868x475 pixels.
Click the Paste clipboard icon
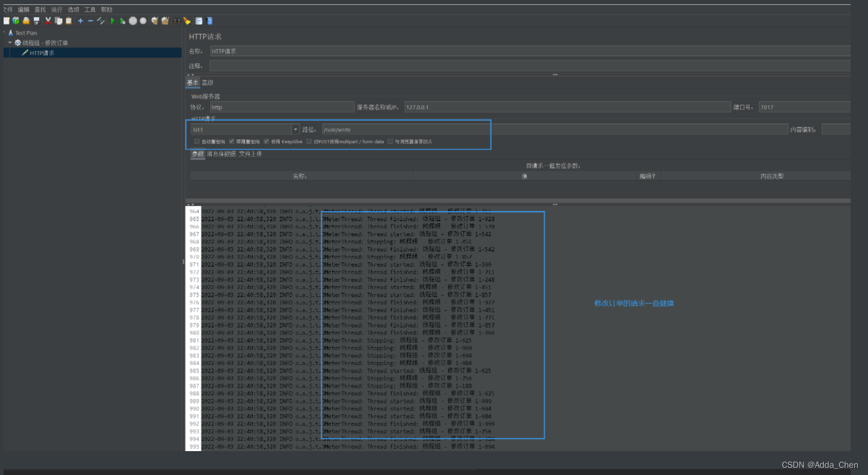pos(69,21)
